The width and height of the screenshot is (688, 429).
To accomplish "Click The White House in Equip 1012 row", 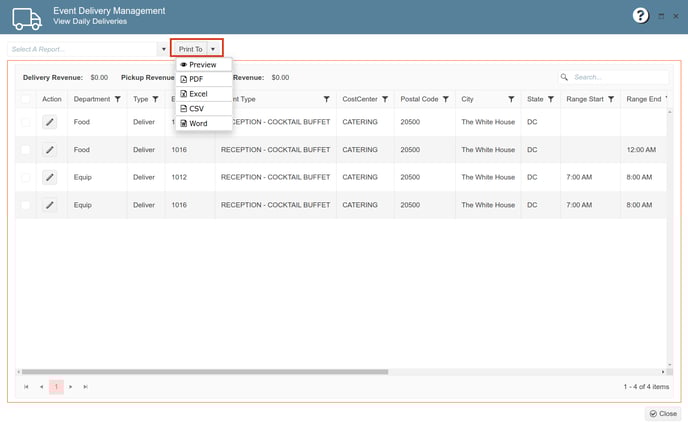I will click(x=488, y=177).
